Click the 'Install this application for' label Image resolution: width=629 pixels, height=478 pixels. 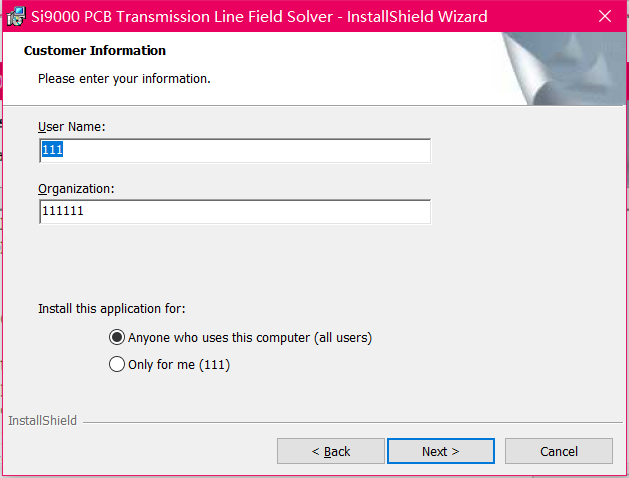pos(112,308)
